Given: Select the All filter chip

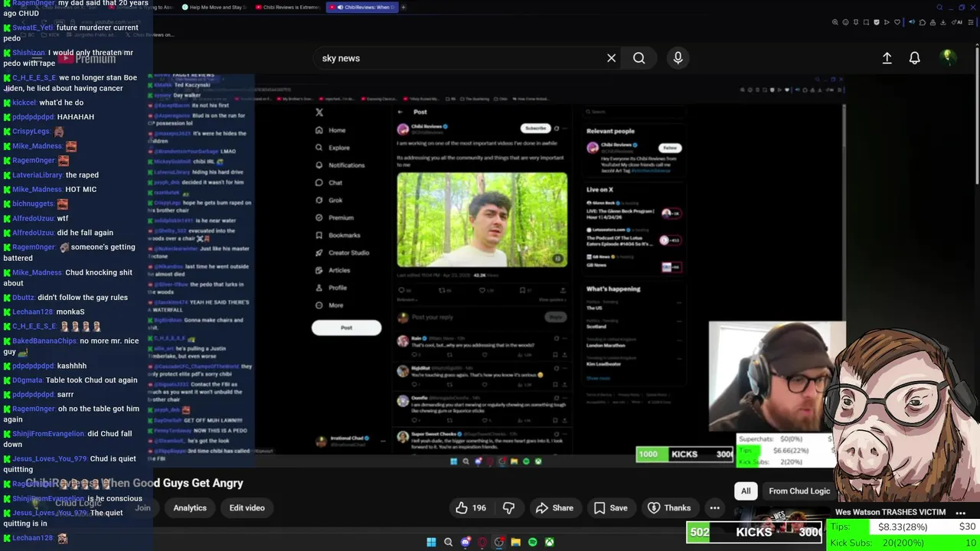Looking at the screenshot, I should pyautogui.click(x=746, y=491).
